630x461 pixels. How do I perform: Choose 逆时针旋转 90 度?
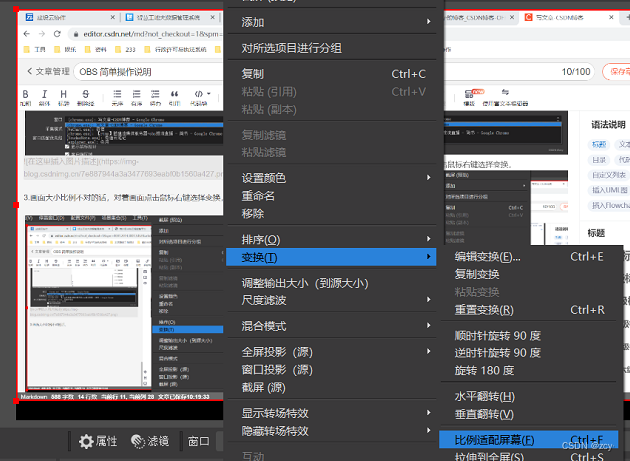tap(528, 352)
